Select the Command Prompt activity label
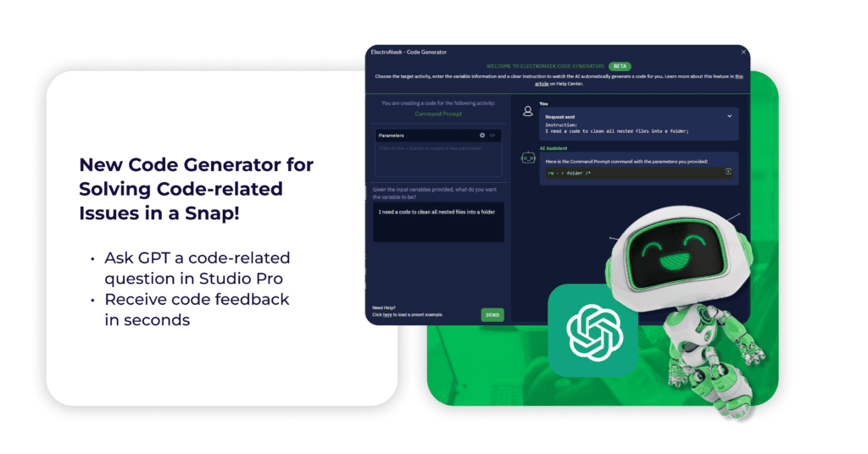The height and width of the screenshot is (454, 868). coord(438,113)
